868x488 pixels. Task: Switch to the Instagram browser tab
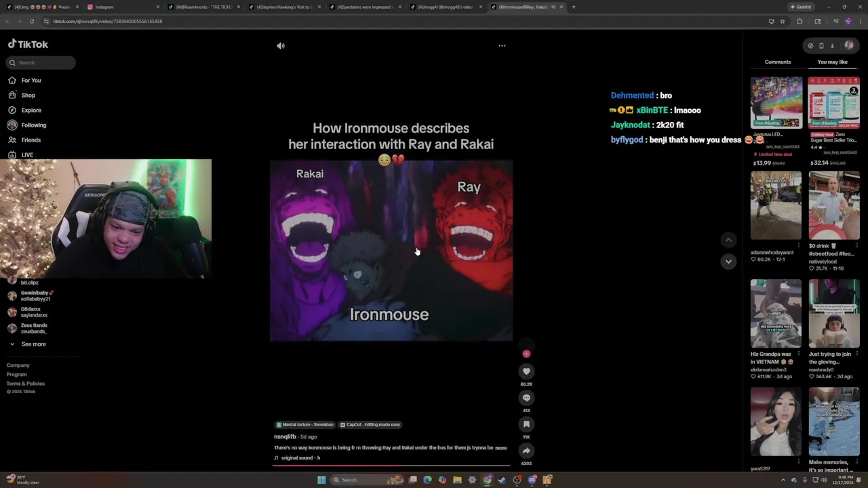(x=123, y=7)
